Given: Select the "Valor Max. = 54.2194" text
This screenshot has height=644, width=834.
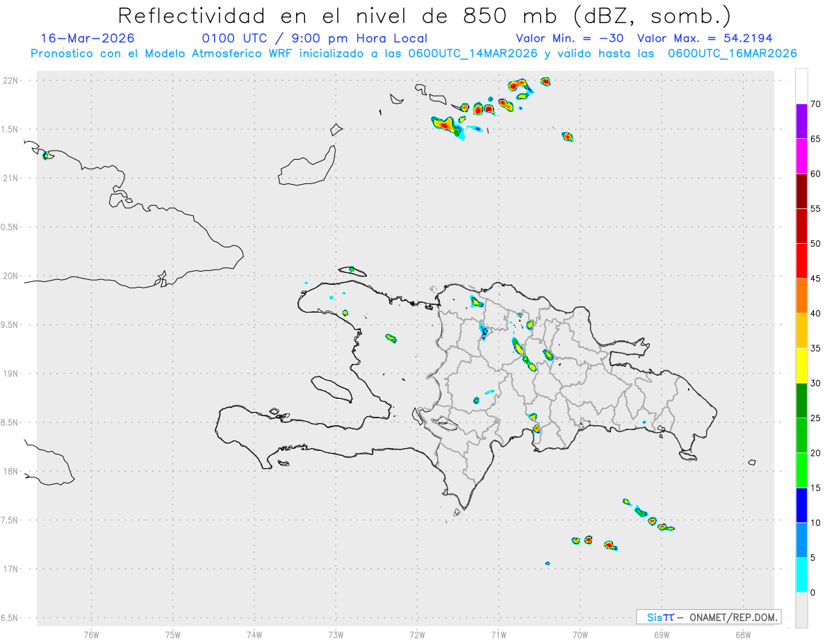Looking at the screenshot, I should pyautogui.click(x=705, y=38).
